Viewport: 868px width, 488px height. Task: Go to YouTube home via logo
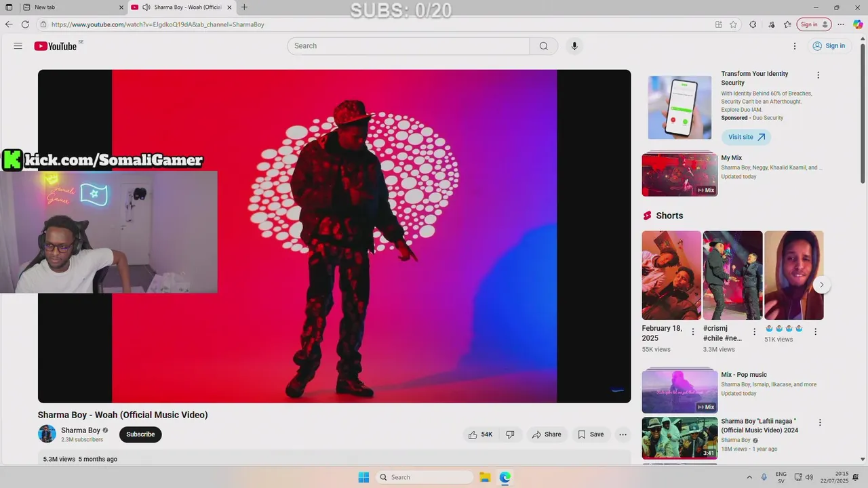tap(56, 46)
